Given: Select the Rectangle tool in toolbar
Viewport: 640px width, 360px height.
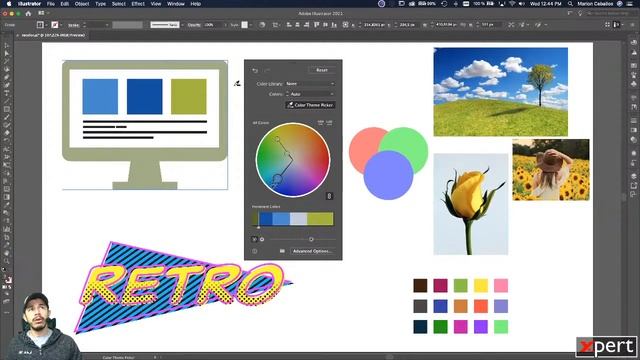Looking at the screenshot, I should [7, 109].
